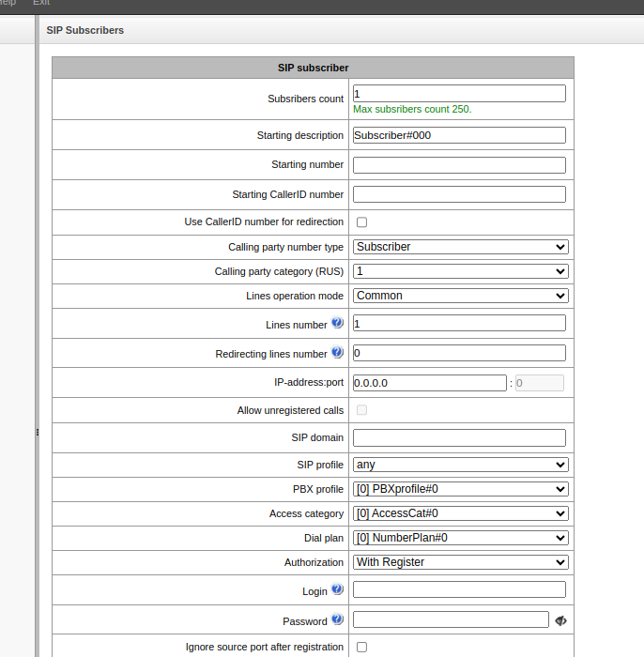
Task: Click the Password help question-mark icon
Action: coord(338,619)
